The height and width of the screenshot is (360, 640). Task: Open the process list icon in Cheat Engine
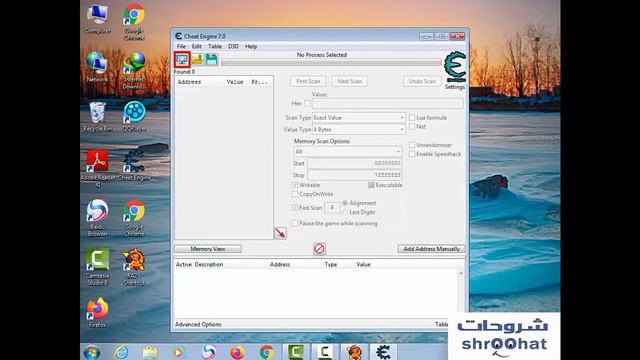point(182,60)
